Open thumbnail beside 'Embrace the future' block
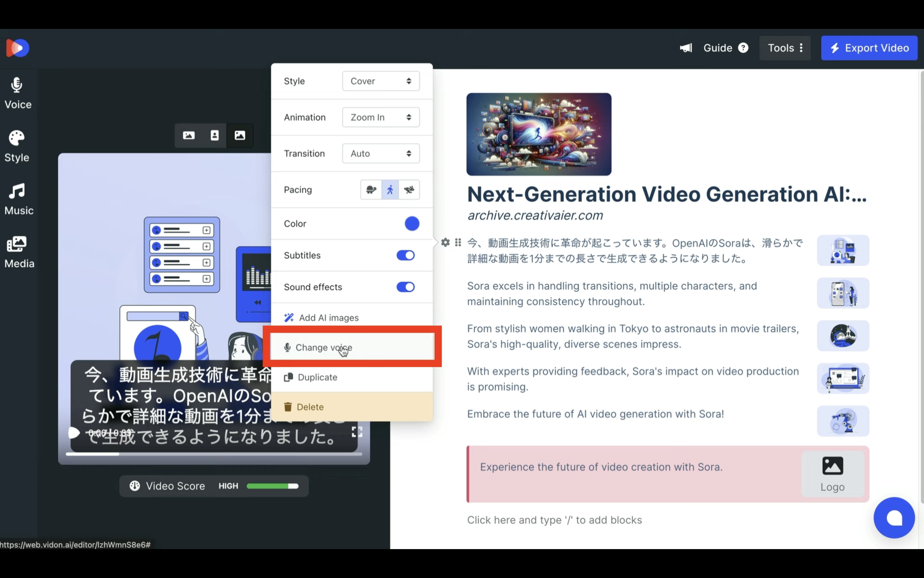 click(x=843, y=421)
